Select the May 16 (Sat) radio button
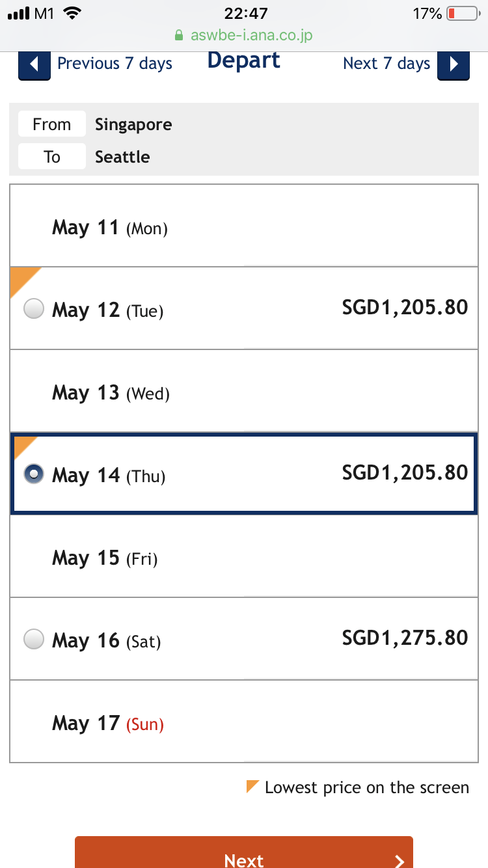 click(x=34, y=640)
